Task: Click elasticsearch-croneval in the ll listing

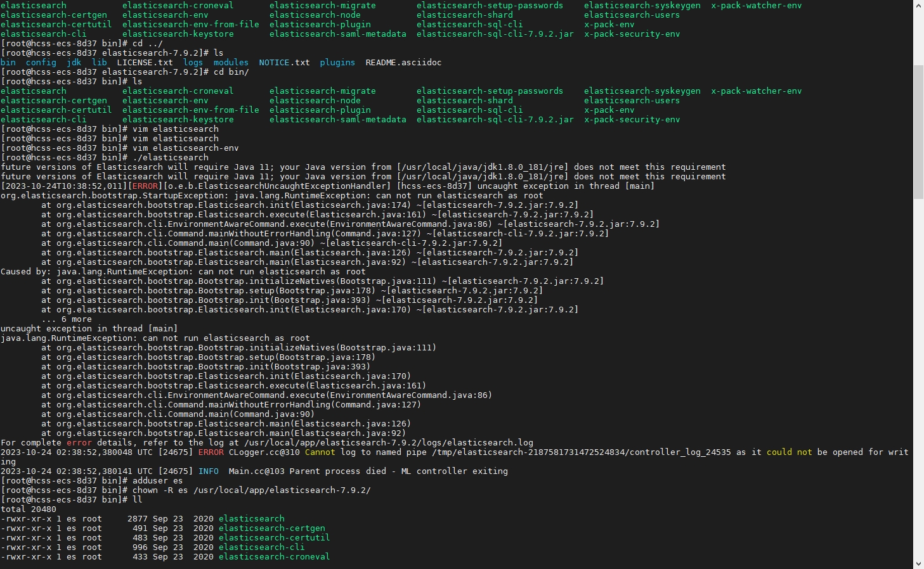Action: 275,557
